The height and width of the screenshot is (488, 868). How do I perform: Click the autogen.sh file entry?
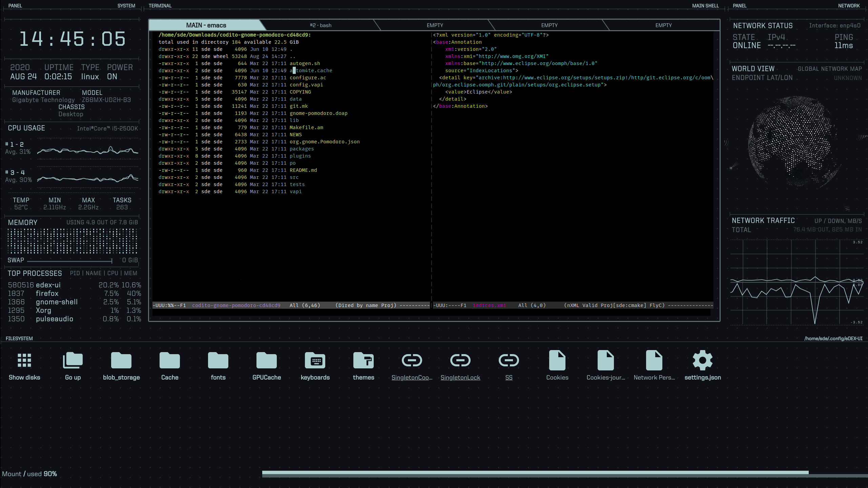click(x=305, y=63)
